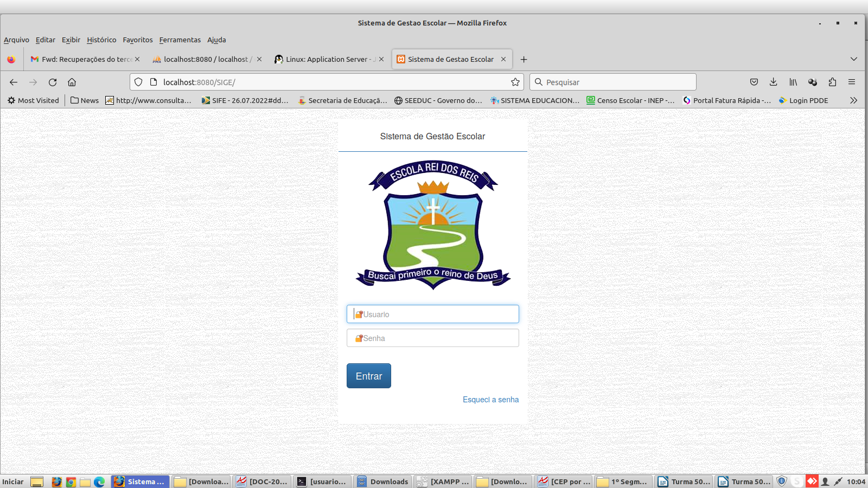This screenshot has width=868, height=488.
Task: Open the pinned Firefox tab
Action: point(11,59)
